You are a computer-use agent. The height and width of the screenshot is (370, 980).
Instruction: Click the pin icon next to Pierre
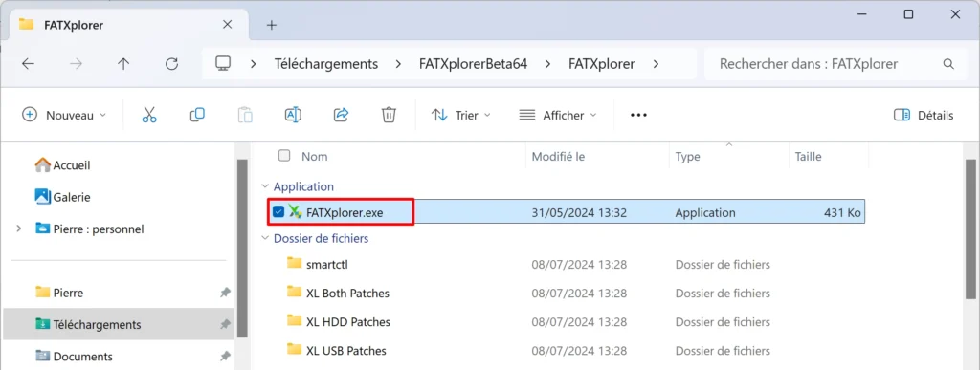pos(225,293)
